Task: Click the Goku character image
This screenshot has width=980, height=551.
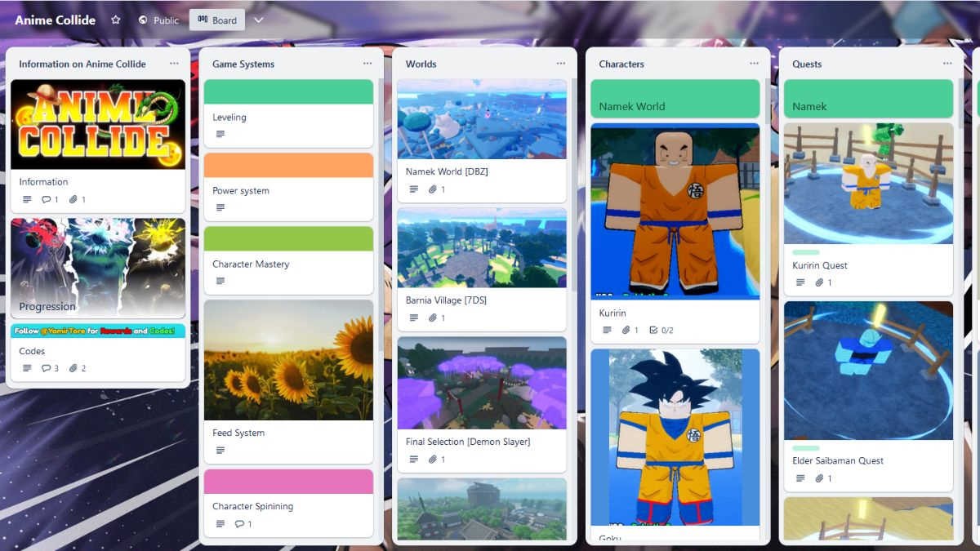Action: click(x=675, y=437)
